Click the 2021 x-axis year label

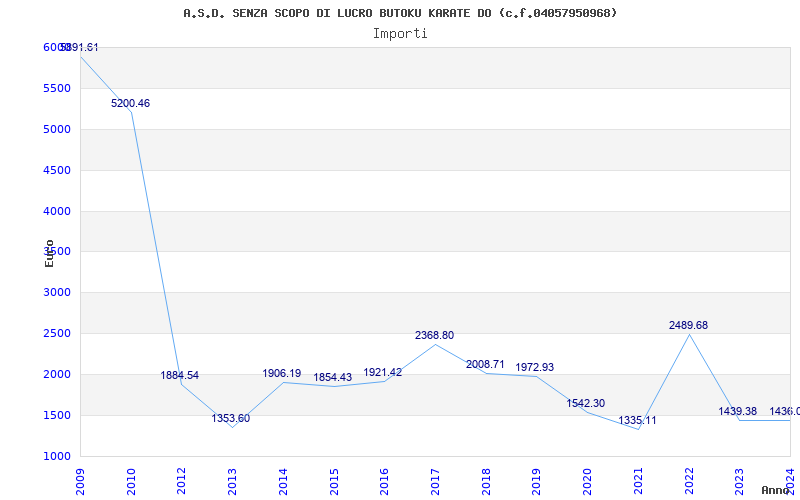[638, 482]
